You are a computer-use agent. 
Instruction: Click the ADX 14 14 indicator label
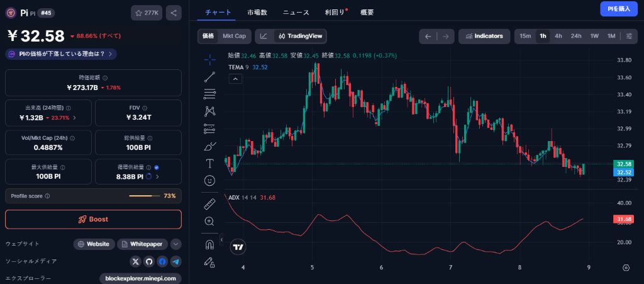point(242,198)
